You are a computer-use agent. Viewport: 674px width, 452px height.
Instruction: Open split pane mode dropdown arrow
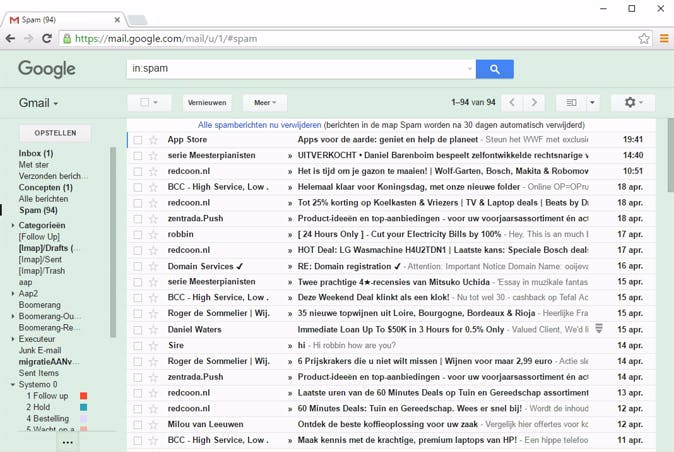pos(592,103)
